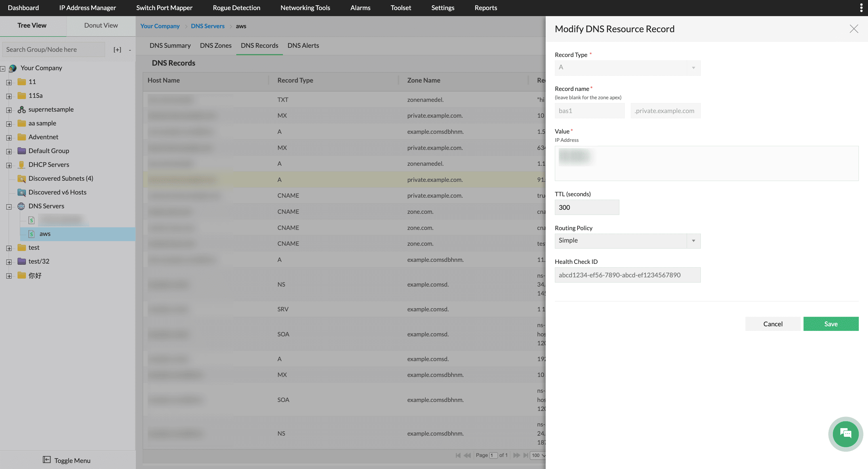The width and height of the screenshot is (868, 469).
Task: Open the live chat support icon
Action: click(x=846, y=434)
